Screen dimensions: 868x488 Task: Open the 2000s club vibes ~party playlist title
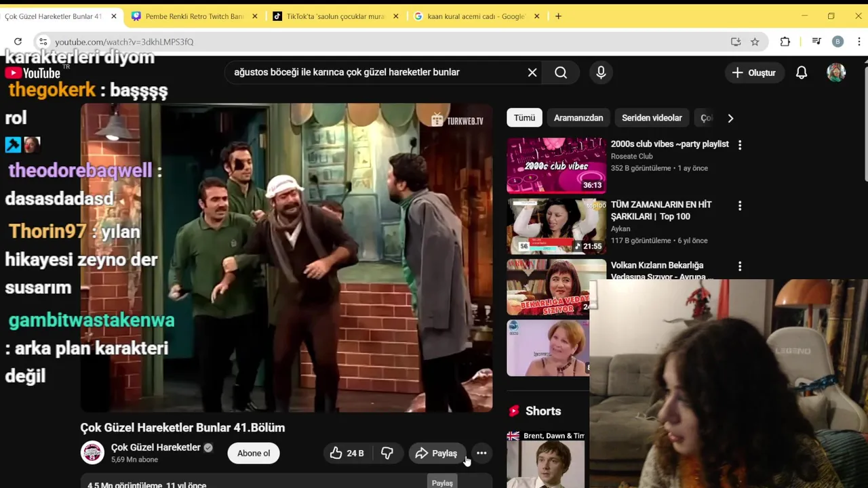pyautogui.click(x=670, y=144)
